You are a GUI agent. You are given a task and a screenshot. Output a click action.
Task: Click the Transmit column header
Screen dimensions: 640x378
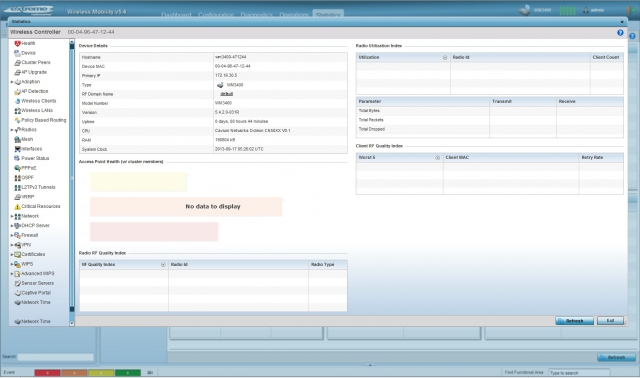click(523, 102)
